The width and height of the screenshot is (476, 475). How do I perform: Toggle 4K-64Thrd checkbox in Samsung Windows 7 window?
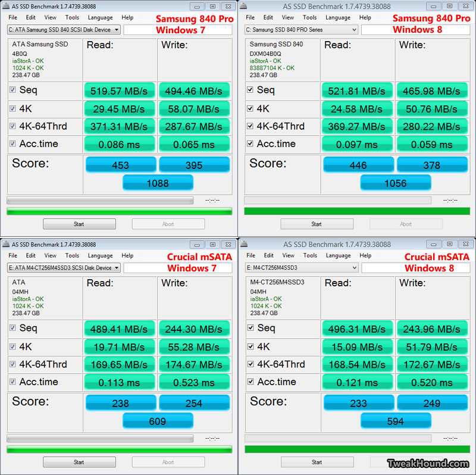[x=12, y=126]
